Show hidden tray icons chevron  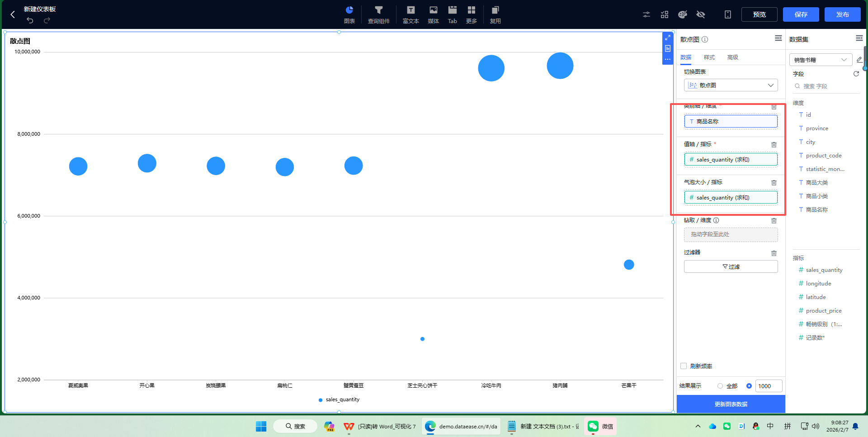(698, 426)
